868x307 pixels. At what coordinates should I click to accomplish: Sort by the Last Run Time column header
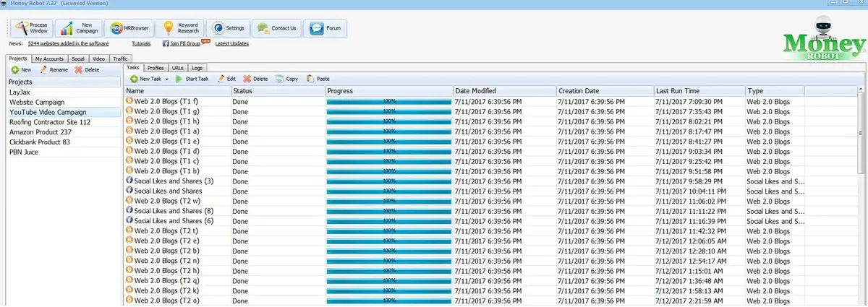tap(699, 91)
